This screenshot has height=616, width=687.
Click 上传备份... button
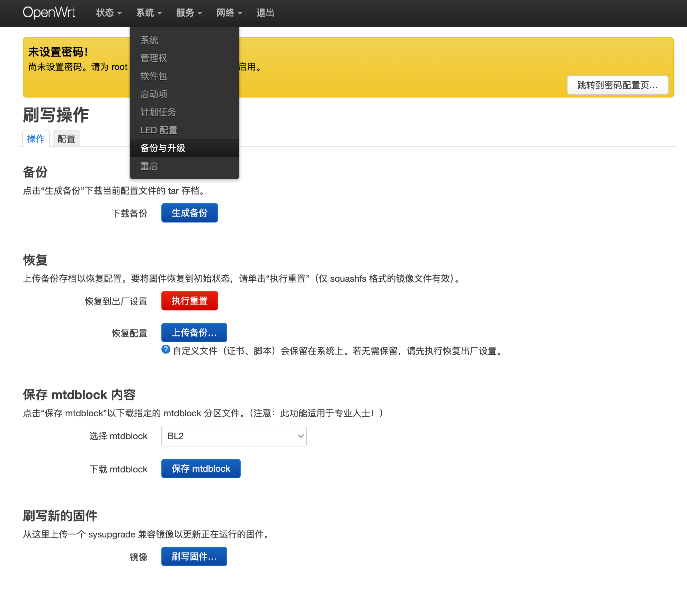pos(194,333)
